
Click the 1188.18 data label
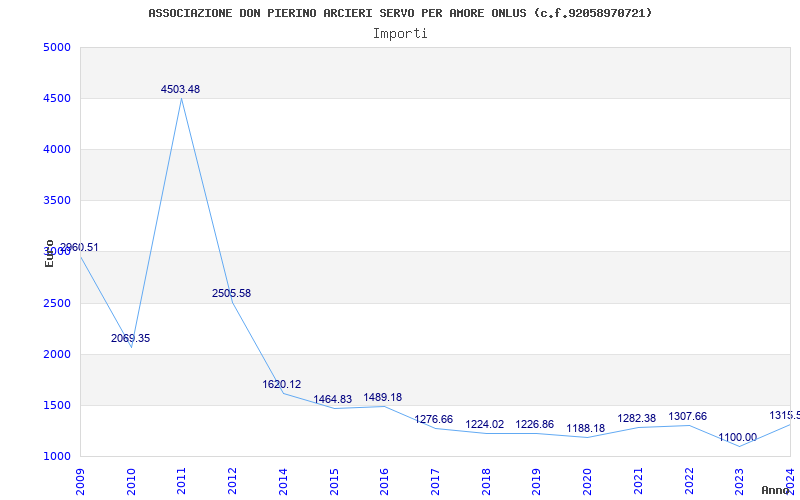click(x=586, y=429)
